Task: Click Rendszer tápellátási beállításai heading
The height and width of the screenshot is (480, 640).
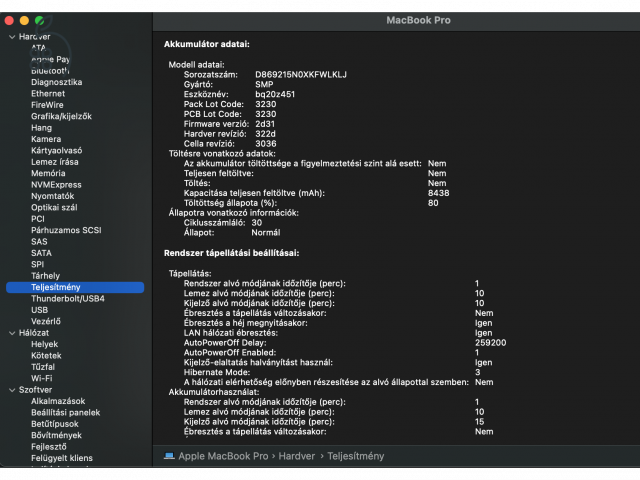Action: click(231, 253)
